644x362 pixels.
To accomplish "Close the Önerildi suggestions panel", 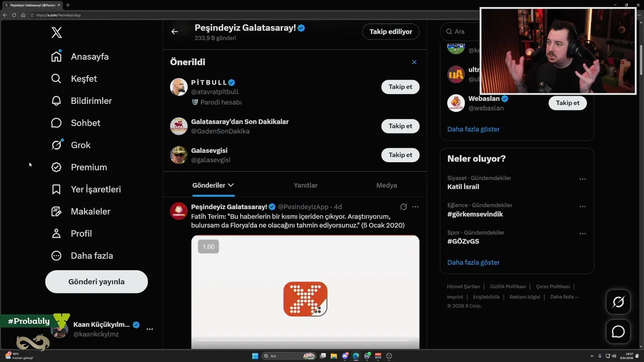I will [x=414, y=62].
